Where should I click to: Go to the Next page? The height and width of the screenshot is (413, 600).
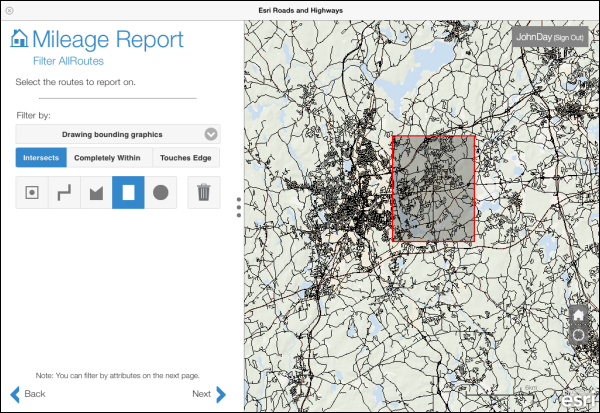point(209,394)
